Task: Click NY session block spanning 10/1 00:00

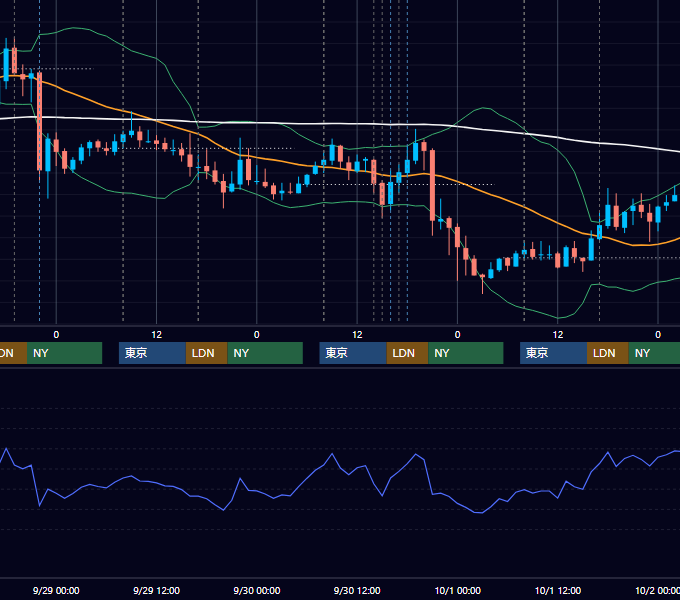Action: (466, 353)
